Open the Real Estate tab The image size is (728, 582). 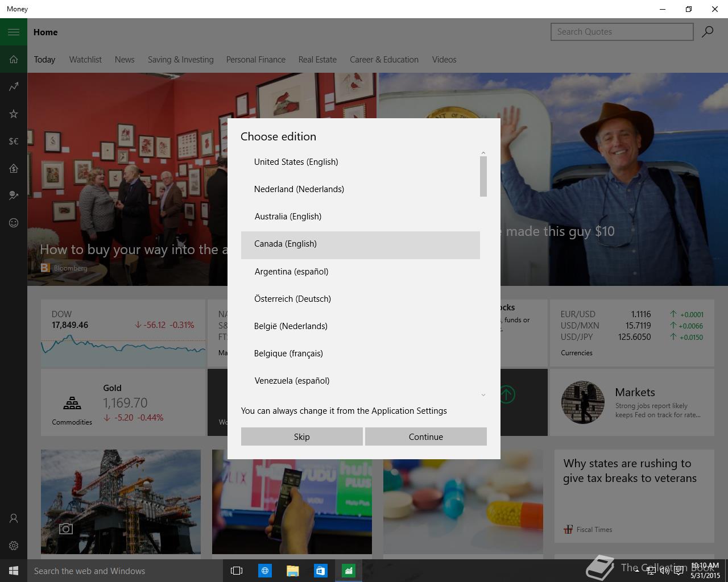[317, 60]
